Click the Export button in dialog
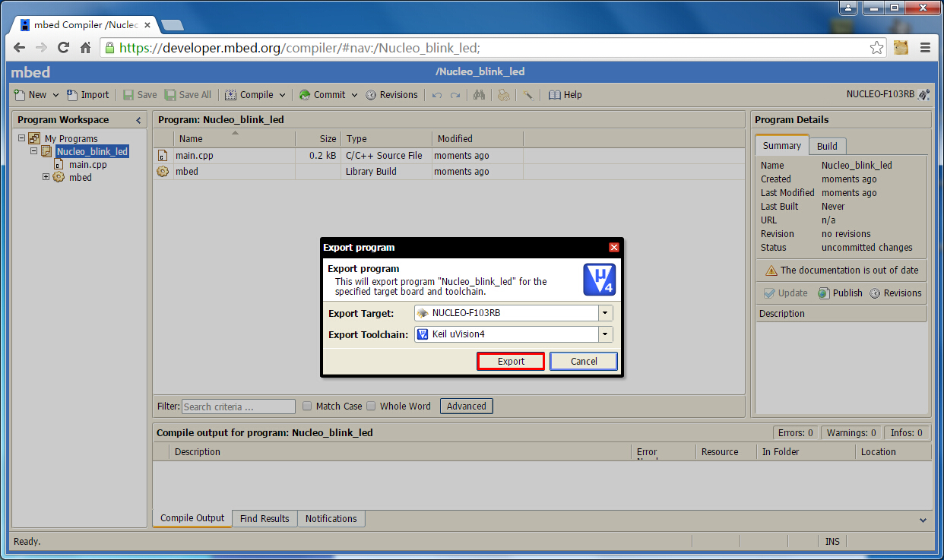Screen dimensions: 944x560 coord(511,362)
